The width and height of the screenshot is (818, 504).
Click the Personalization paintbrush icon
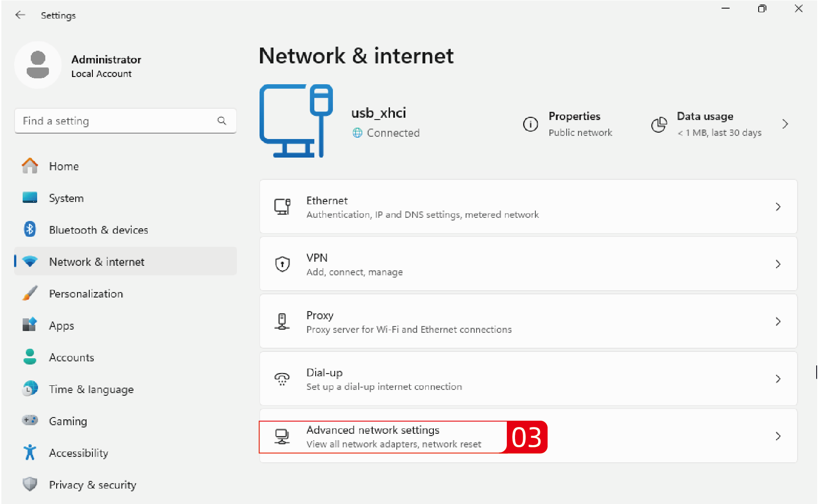30,293
